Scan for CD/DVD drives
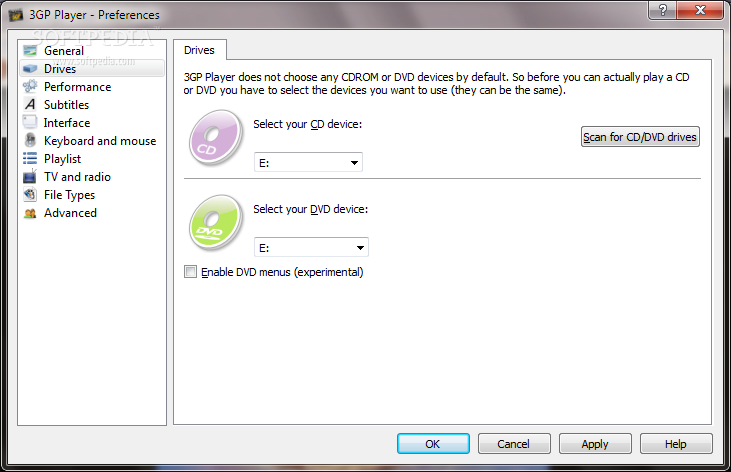Viewport: 731px width, 472px height. pos(640,137)
